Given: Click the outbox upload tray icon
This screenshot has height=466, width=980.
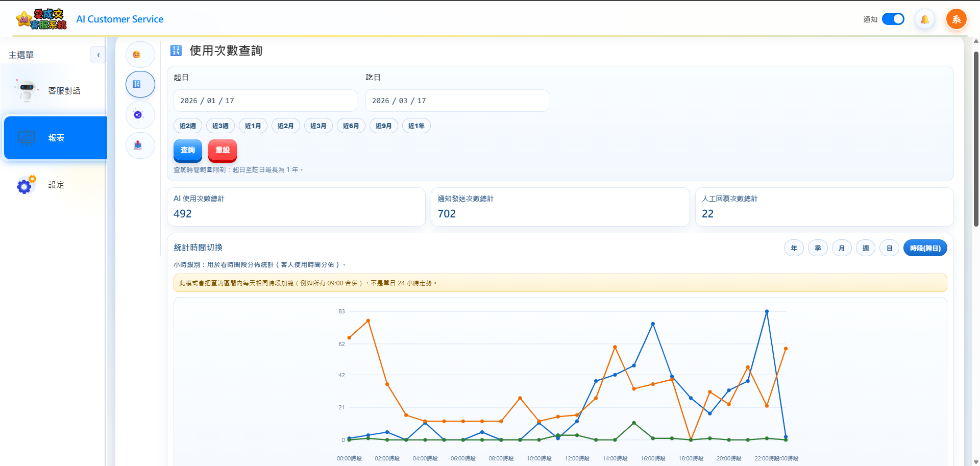Looking at the screenshot, I should 138,145.
